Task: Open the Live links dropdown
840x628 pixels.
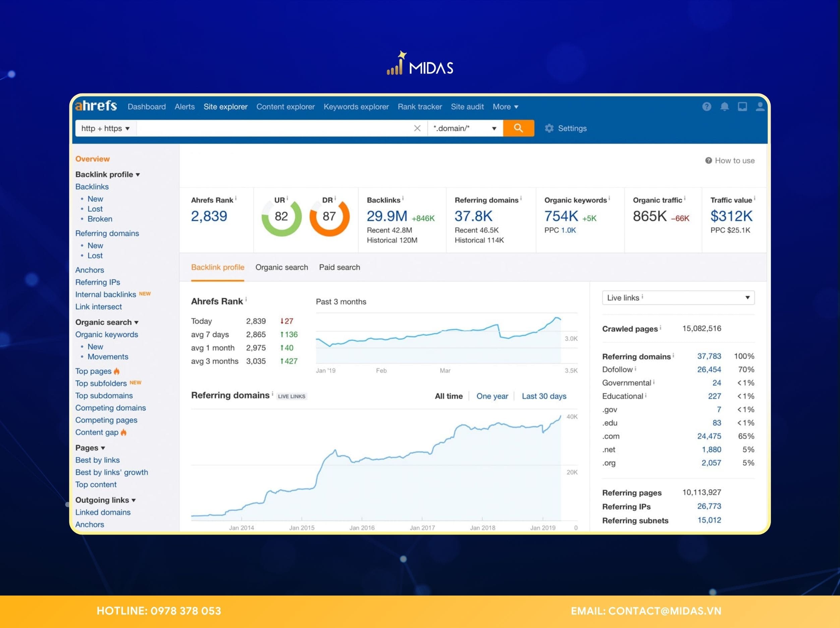Action: tap(678, 297)
